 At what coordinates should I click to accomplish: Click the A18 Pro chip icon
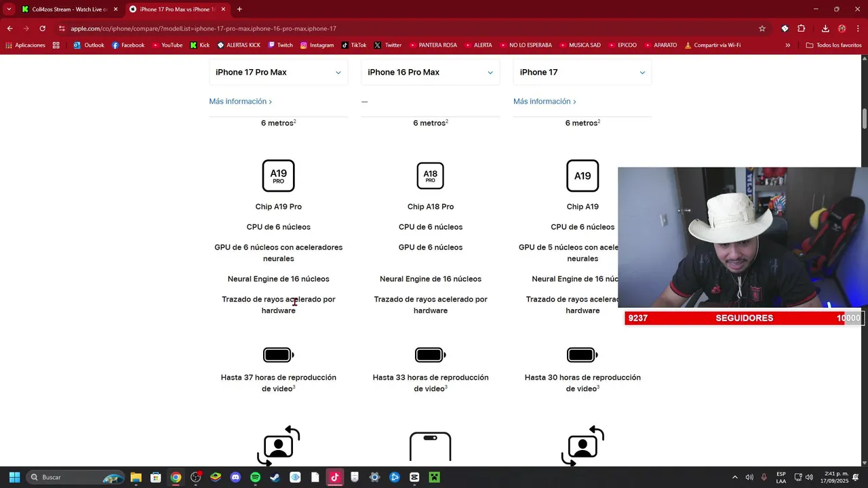430,176
